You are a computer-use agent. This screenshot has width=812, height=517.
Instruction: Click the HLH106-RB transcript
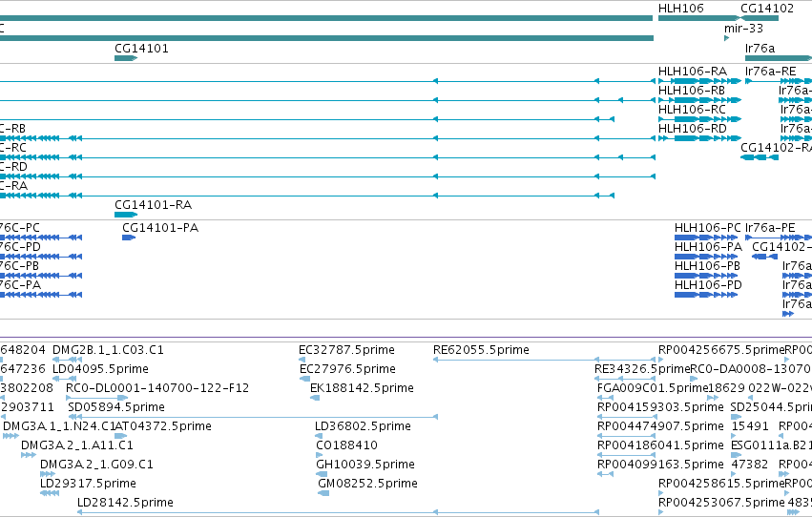(x=699, y=100)
